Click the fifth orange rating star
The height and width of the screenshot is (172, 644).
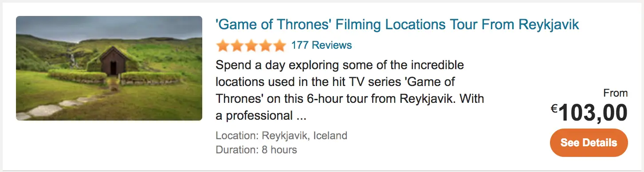tap(279, 45)
